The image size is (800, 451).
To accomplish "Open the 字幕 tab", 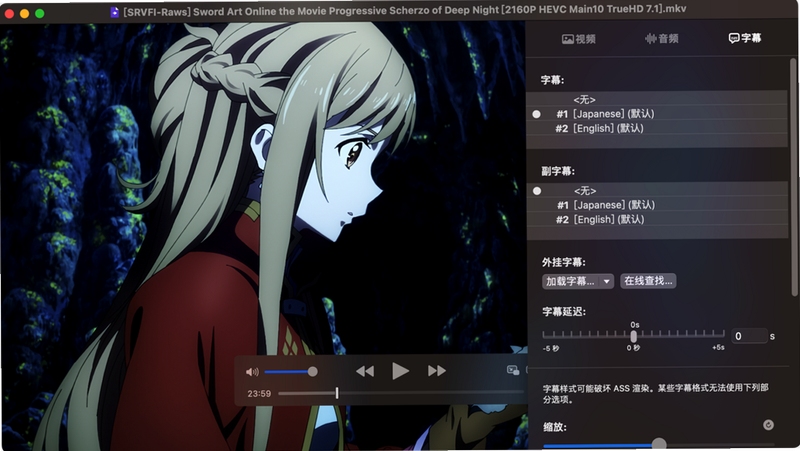I will (x=745, y=38).
